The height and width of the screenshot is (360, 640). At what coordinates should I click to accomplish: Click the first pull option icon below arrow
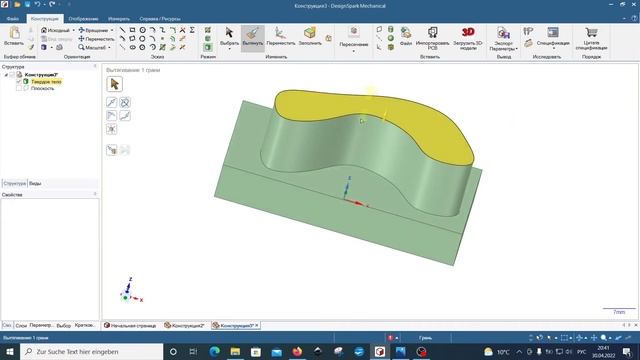point(111,102)
